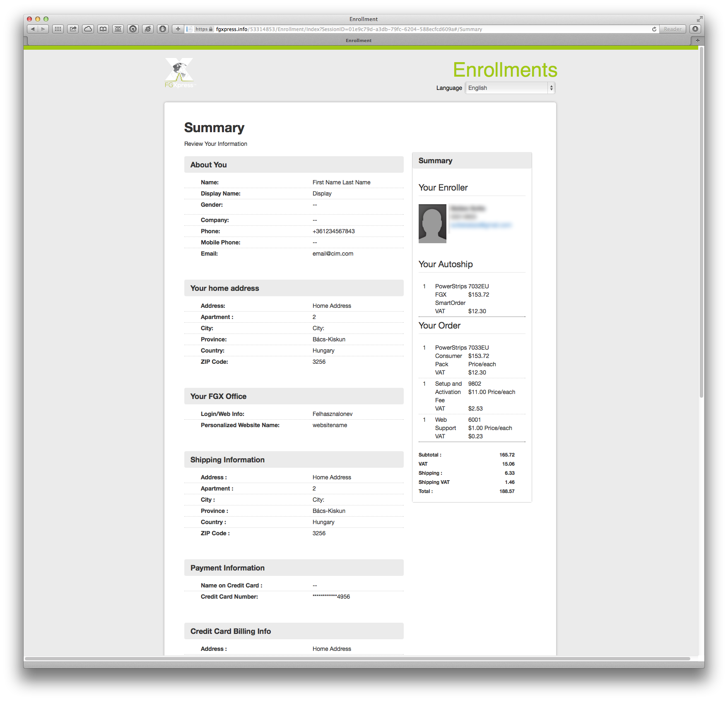The height and width of the screenshot is (701, 728).
Task: Click the Share toolbar icon
Action: pyautogui.click(x=73, y=29)
